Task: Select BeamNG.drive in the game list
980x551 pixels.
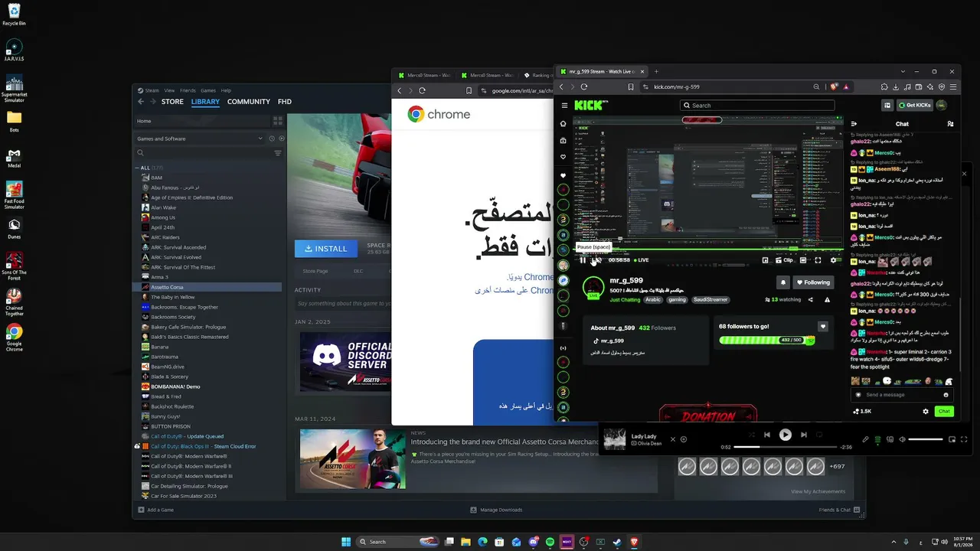Action: pos(168,367)
